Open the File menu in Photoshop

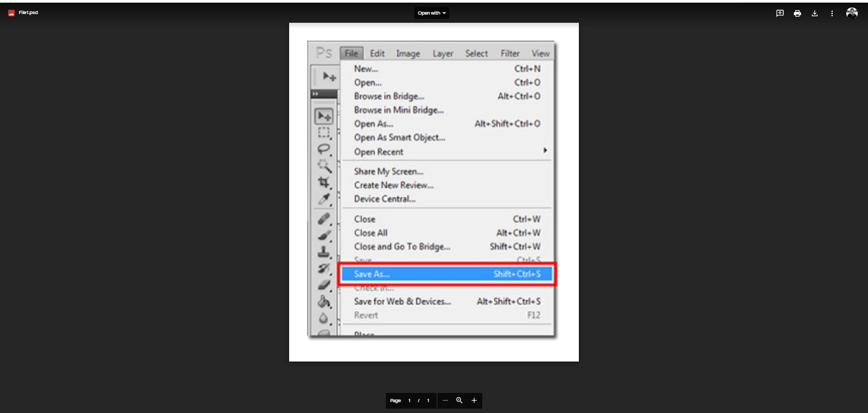[x=352, y=53]
